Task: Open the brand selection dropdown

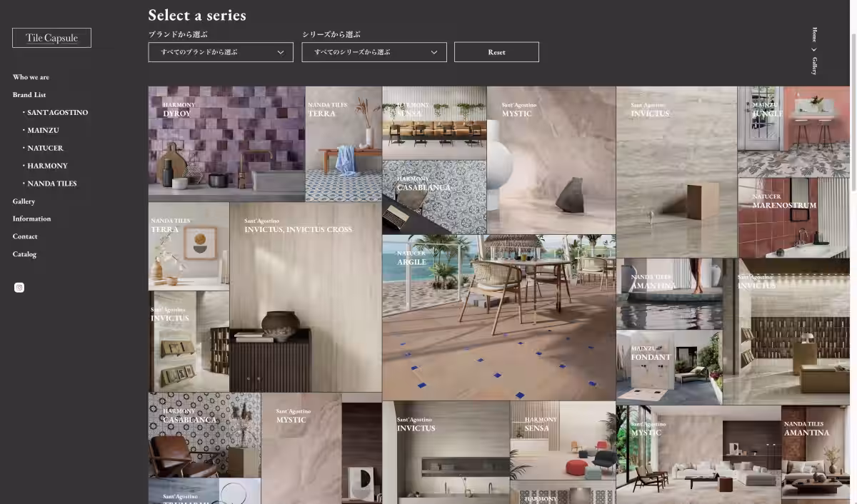Action: [221, 52]
